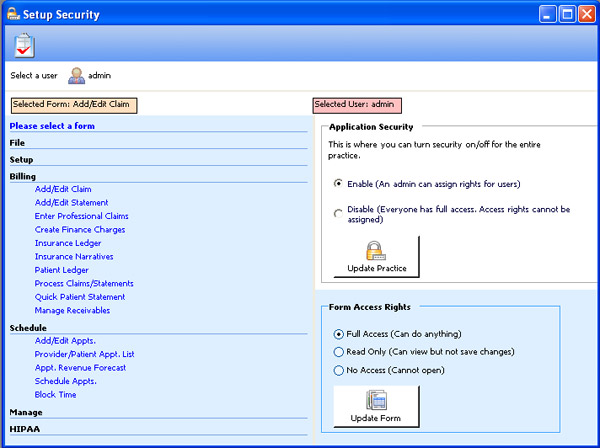
Task: Click the admin user avatar icon
Action: (x=76, y=75)
